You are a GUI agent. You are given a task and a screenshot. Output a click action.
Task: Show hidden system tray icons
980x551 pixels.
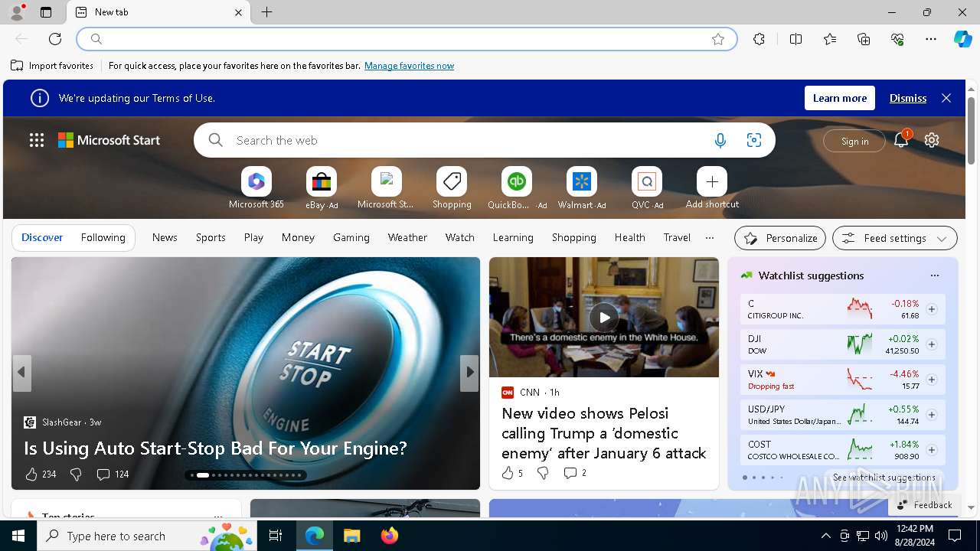pos(825,536)
